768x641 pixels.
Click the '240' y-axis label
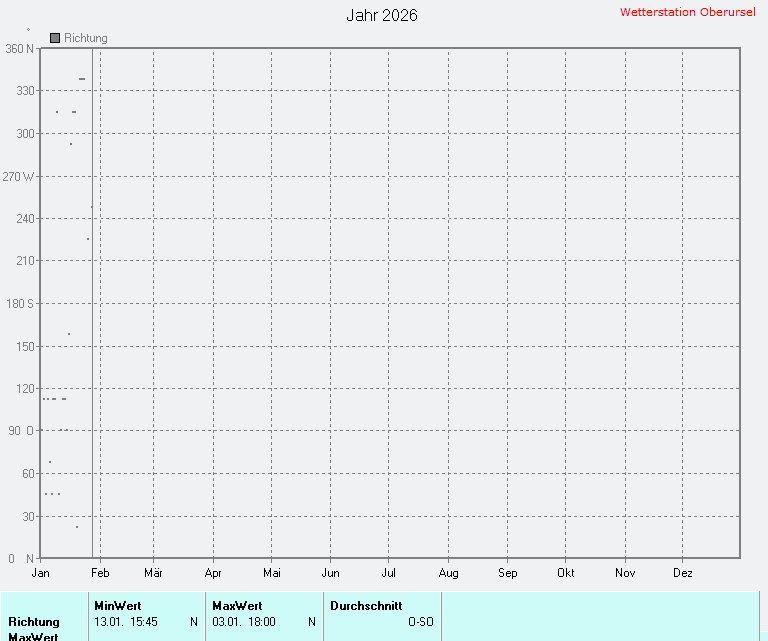tap(25, 218)
